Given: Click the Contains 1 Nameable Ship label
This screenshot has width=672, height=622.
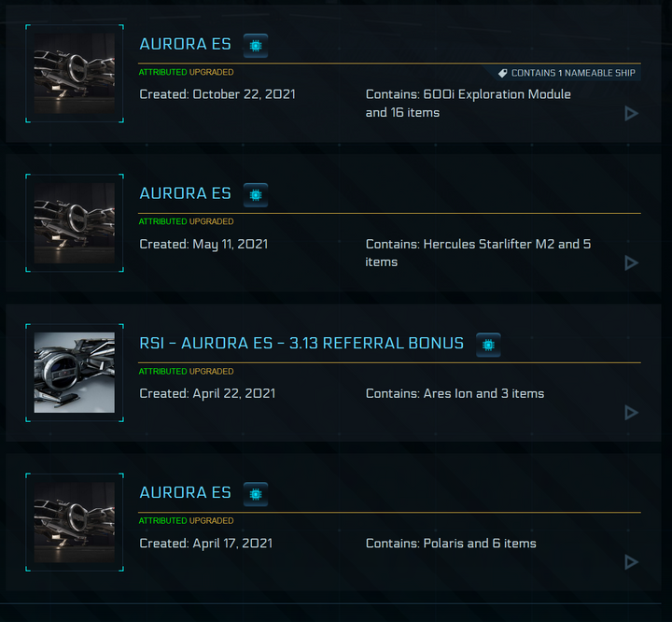Looking at the screenshot, I should point(573,74).
